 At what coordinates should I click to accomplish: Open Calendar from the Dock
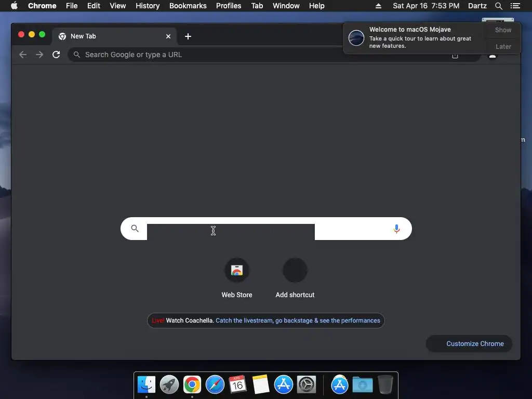point(237,385)
